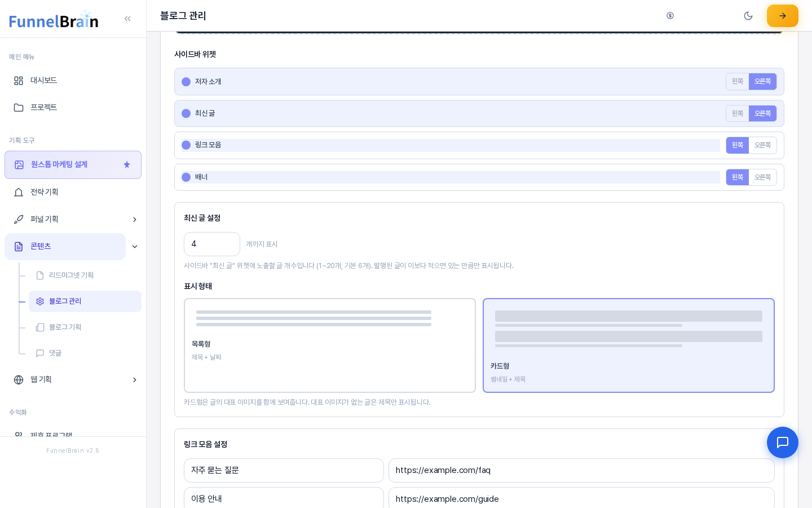The width and height of the screenshot is (812, 508).
Task: Toggle the 배너 widget dot
Action: (x=186, y=177)
